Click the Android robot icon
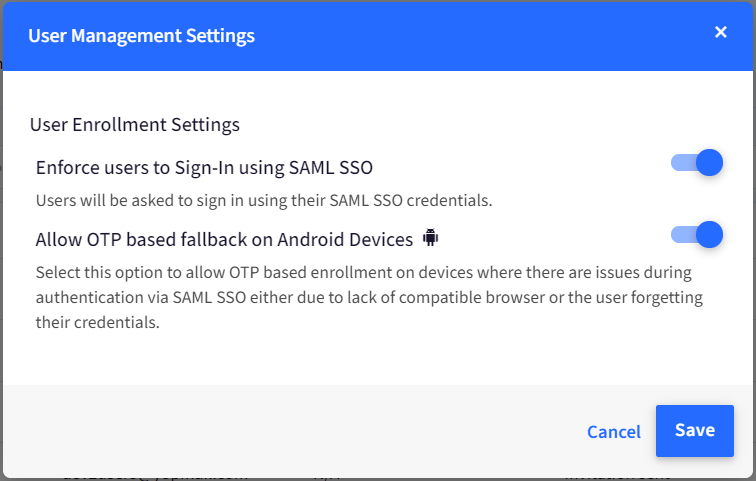Screen dimensions: 756x481 pos(431,238)
